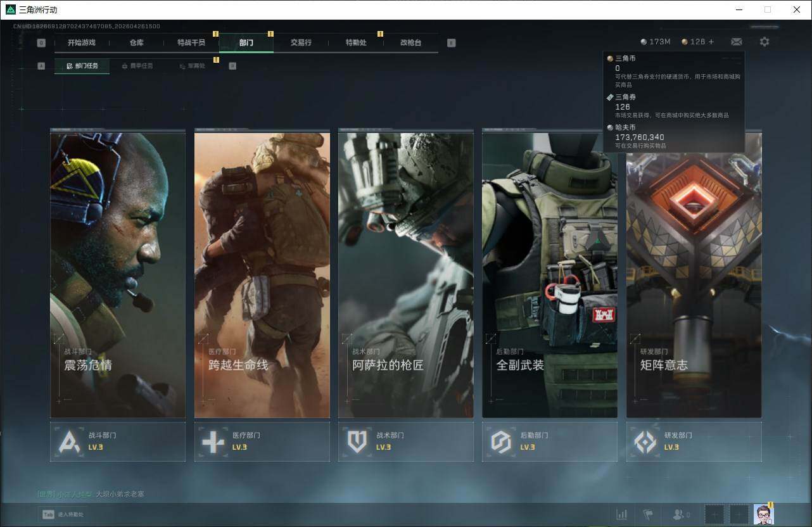Screen dimensions: 812x527
Task: Open the 矩阵意志 research department card
Action: (x=694, y=274)
